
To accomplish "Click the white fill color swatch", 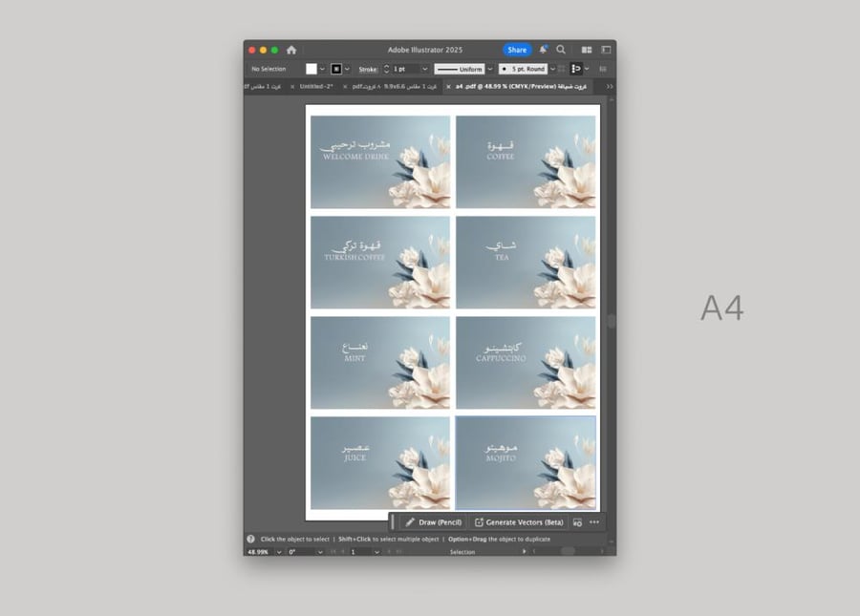I will (312, 69).
